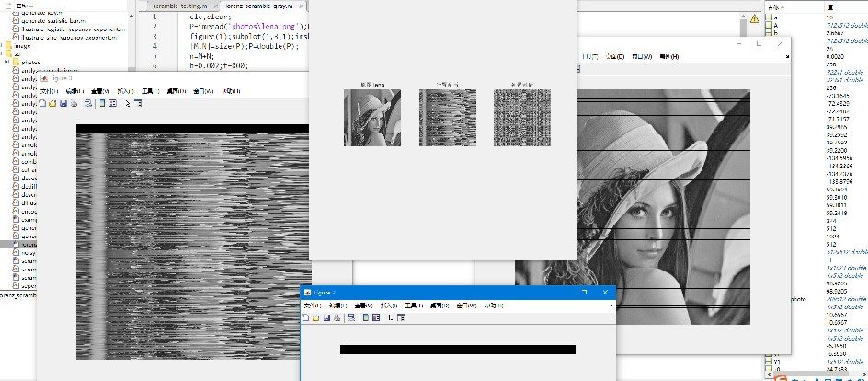Click Save icon in Figure 3 toolbar
The height and width of the screenshot is (381, 868).
click(x=63, y=103)
